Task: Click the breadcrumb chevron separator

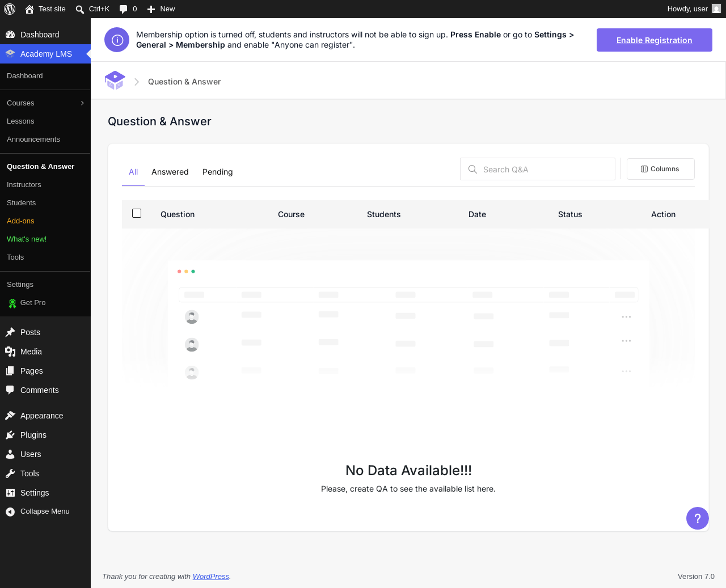Action: [x=137, y=82]
